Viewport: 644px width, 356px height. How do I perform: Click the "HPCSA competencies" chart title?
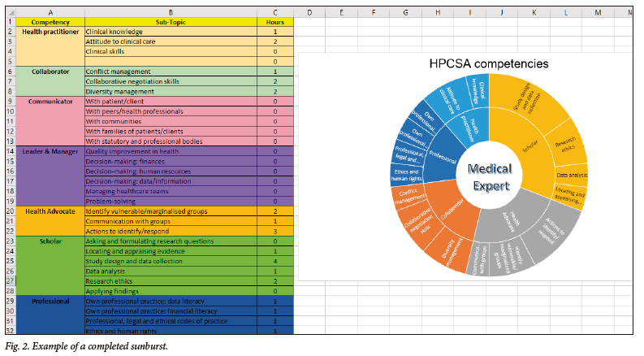(488, 63)
